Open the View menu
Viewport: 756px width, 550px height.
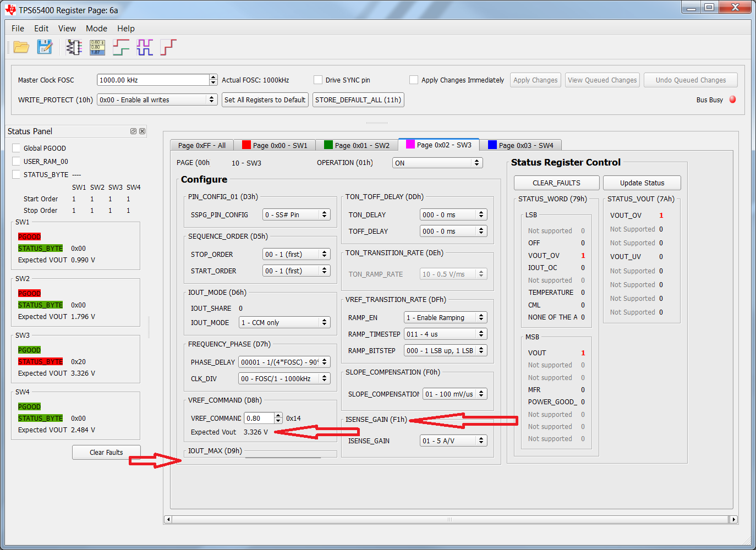pyautogui.click(x=67, y=28)
